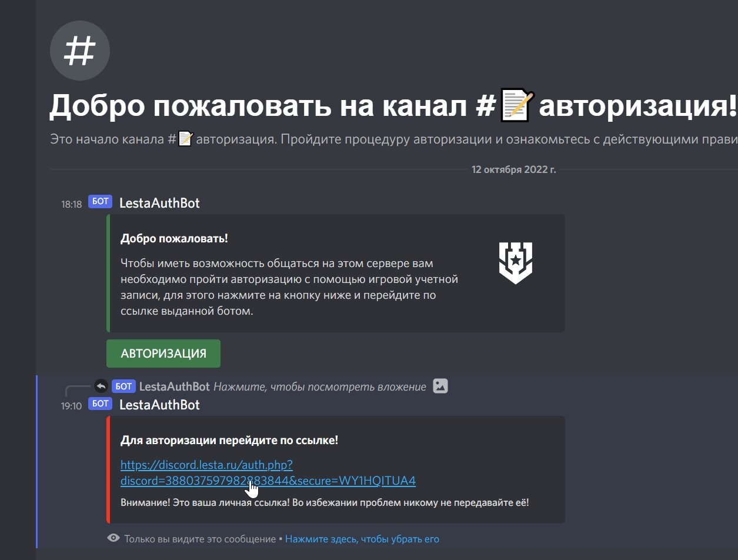Click the embed title 'Для авторизации перейдите по ссылке!'

pos(229,440)
